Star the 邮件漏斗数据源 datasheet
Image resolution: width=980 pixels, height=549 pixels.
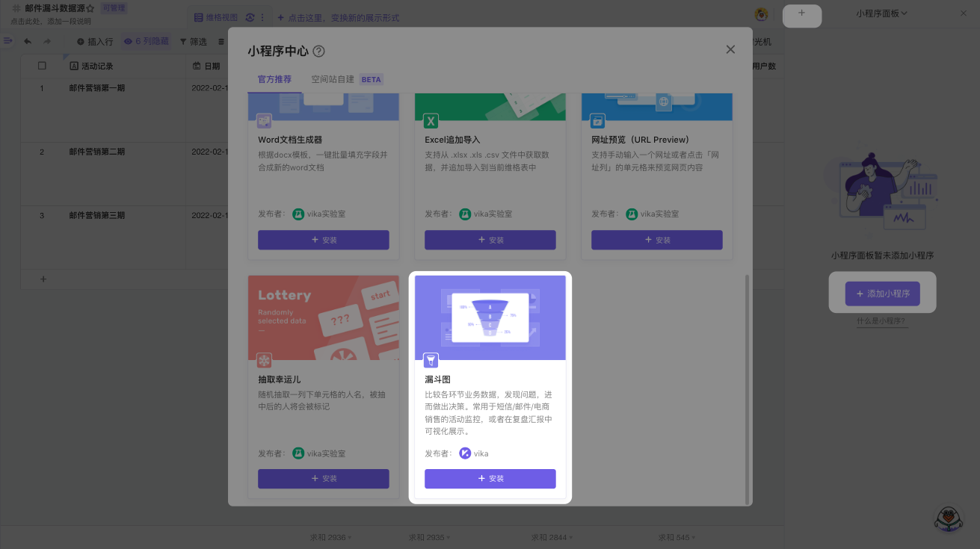[x=90, y=8]
